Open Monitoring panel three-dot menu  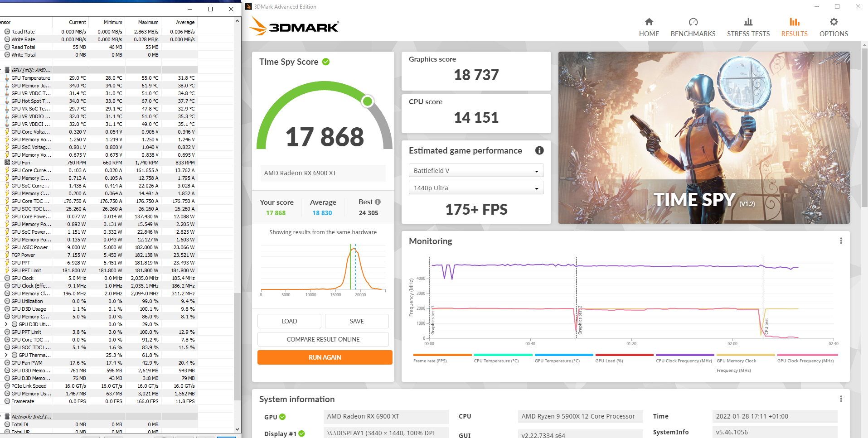pyautogui.click(x=841, y=241)
